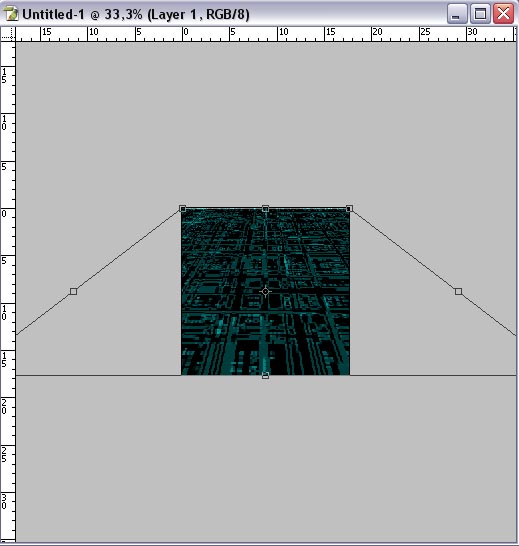Image resolution: width=519 pixels, height=546 pixels.
Task: Click the 30 mark on the horizontal ruler
Action: (472, 32)
